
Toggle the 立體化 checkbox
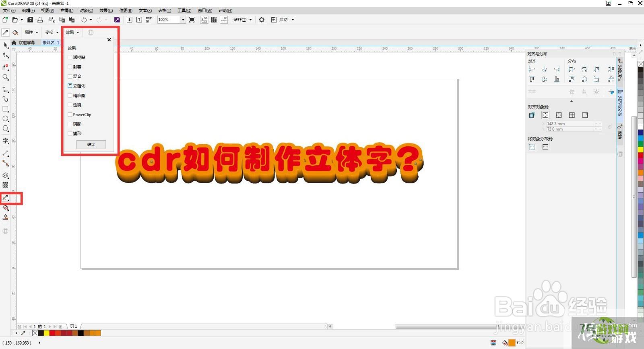(70, 86)
